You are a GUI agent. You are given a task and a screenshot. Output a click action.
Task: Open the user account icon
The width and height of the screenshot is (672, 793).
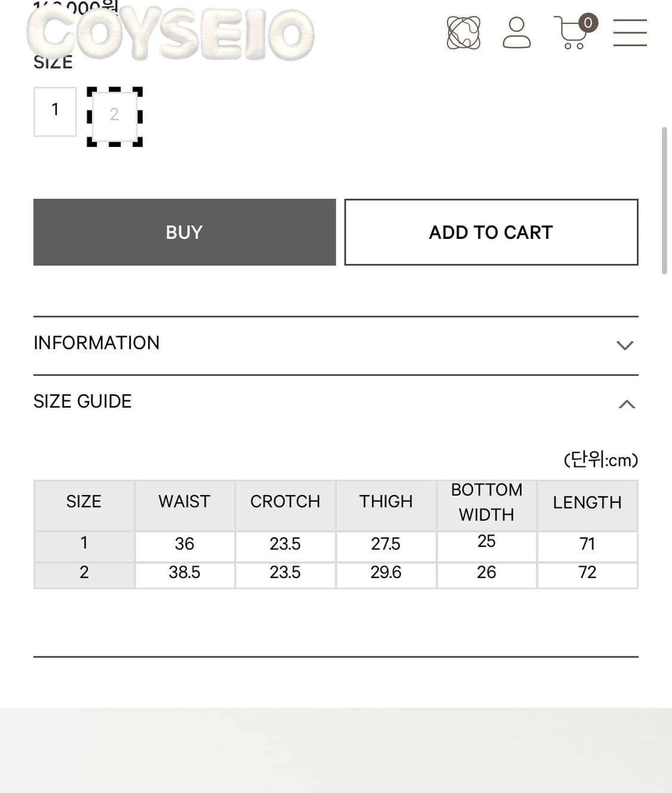pyautogui.click(x=517, y=32)
